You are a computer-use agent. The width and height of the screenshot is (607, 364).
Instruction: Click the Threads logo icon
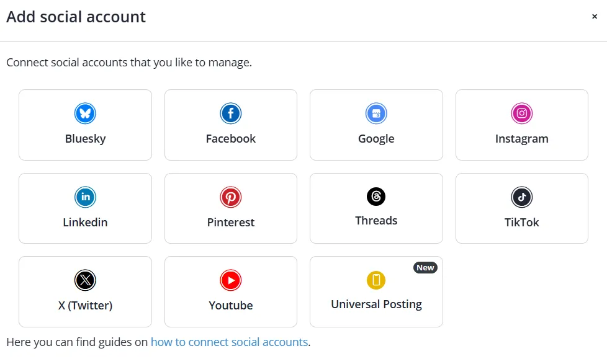coord(376,197)
